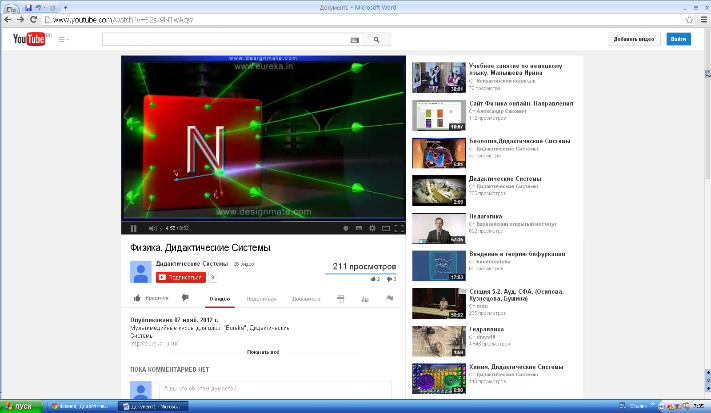Screen dimensions: 711x413
Task: Click the upload video button
Action: [x=634, y=39]
